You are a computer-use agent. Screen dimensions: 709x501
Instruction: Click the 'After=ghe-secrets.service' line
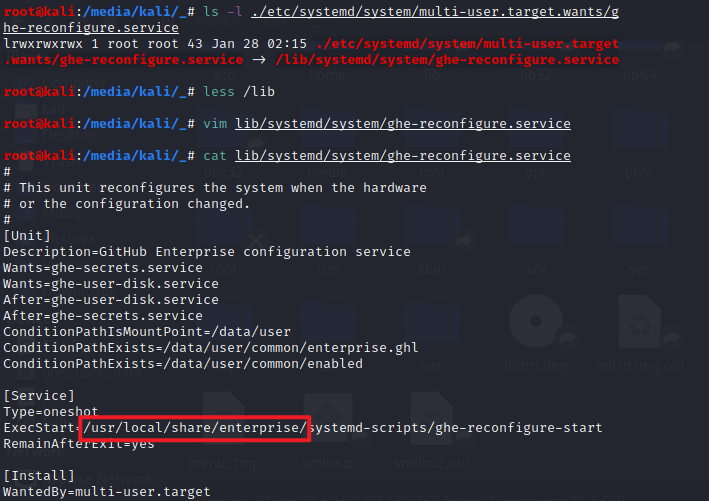[x=103, y=316]
